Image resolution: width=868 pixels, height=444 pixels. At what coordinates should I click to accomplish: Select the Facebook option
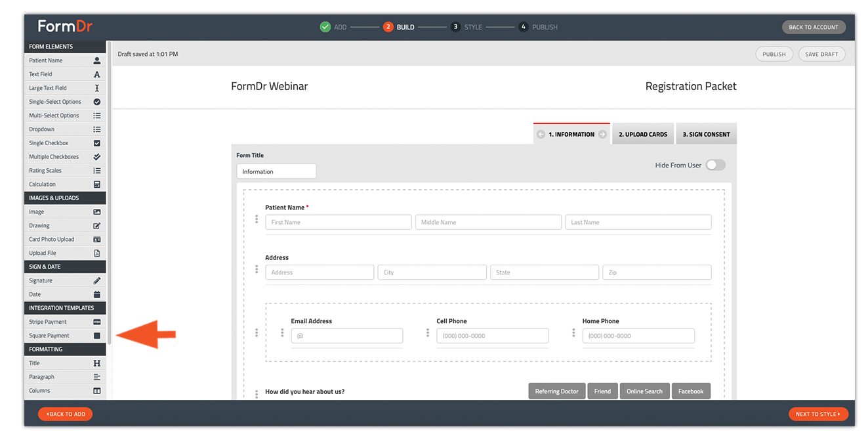(691, 391)
